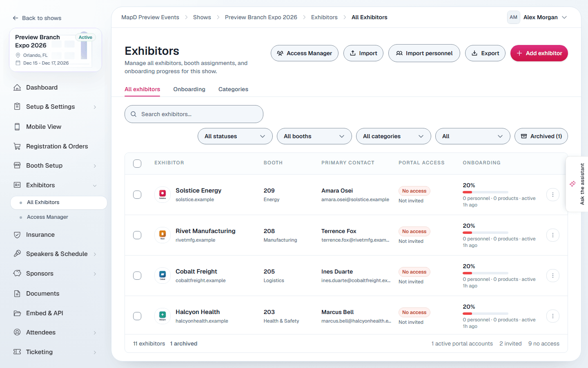Click the Import personnel button

(424, 53)
